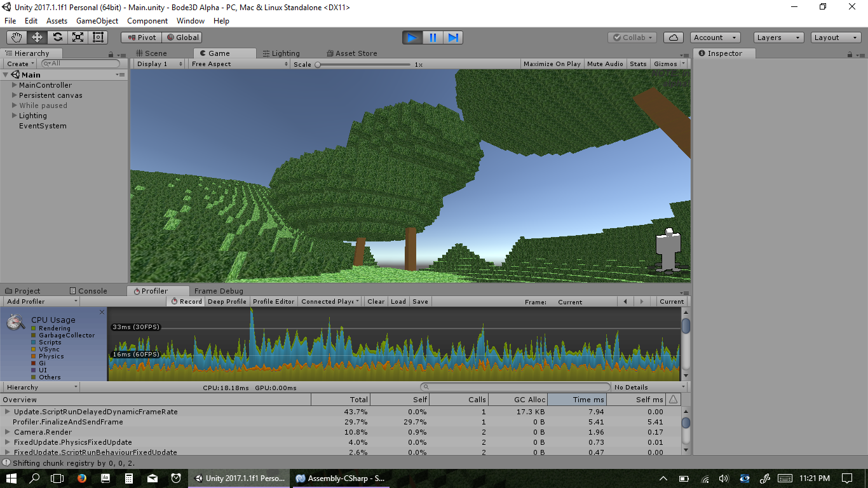The image size is (868, 488).
Task: Close the CPU Usage profiler module
Action: coord(102,312)
